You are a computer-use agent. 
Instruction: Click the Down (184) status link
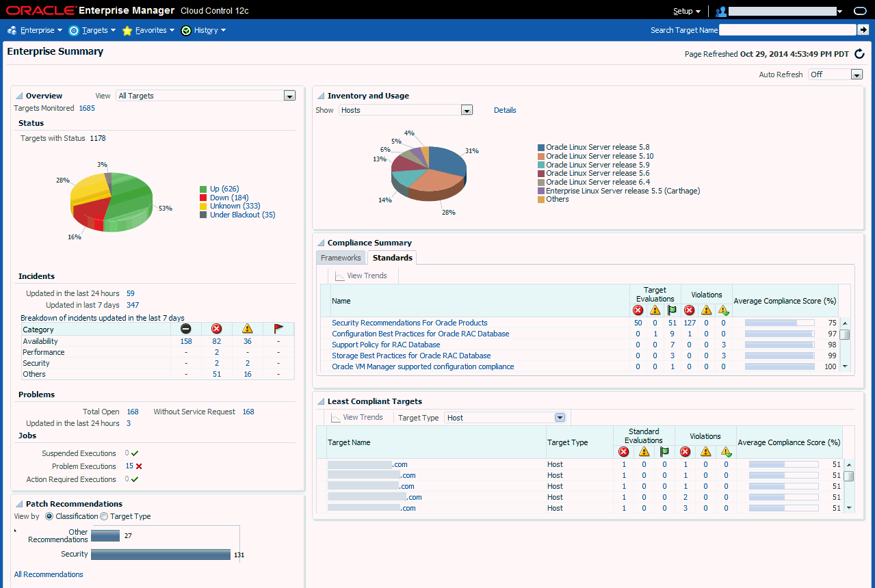[229, 198]
